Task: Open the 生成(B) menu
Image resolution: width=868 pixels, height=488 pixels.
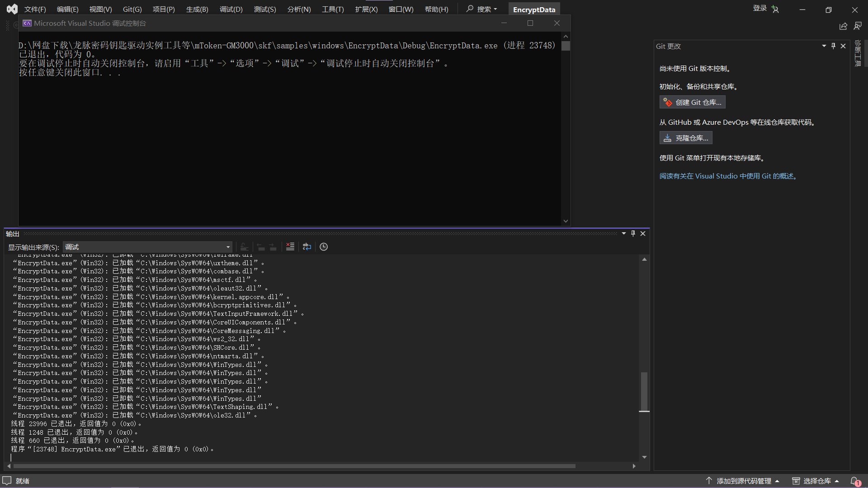Action: pos(197,9)
